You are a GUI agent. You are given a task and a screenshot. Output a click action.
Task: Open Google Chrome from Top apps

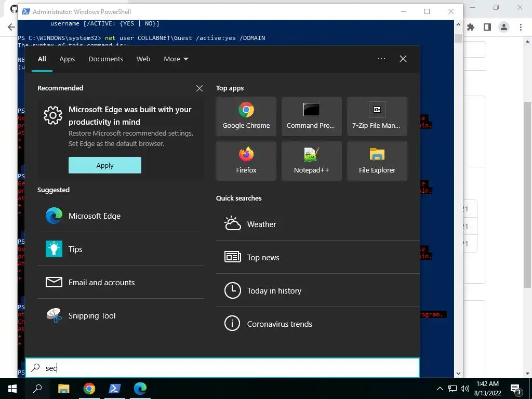coord(246,116)
